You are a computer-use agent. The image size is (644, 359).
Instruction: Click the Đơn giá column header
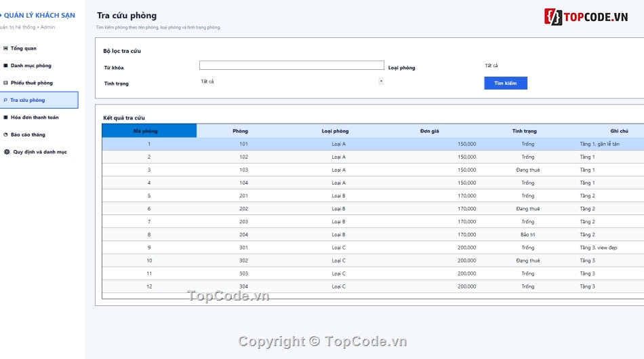430,131
